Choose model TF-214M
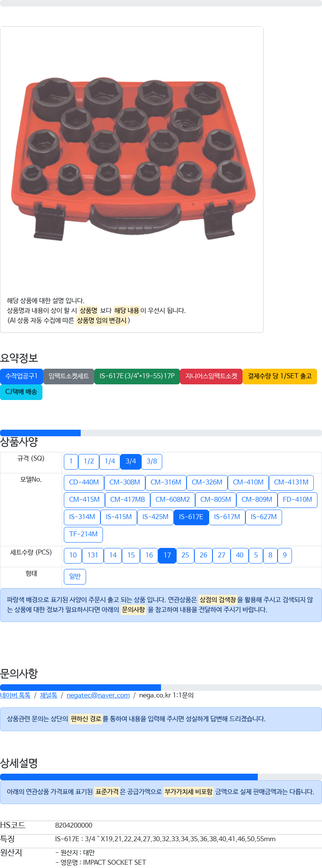322x868 pixels. (83, 534)
